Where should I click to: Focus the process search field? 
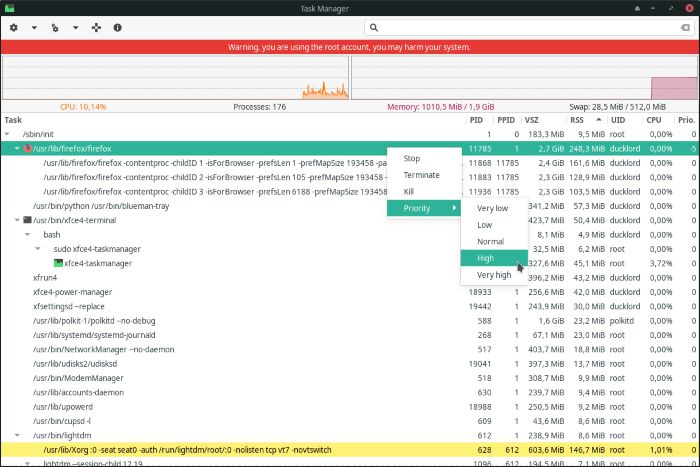(x=529, y=28)
